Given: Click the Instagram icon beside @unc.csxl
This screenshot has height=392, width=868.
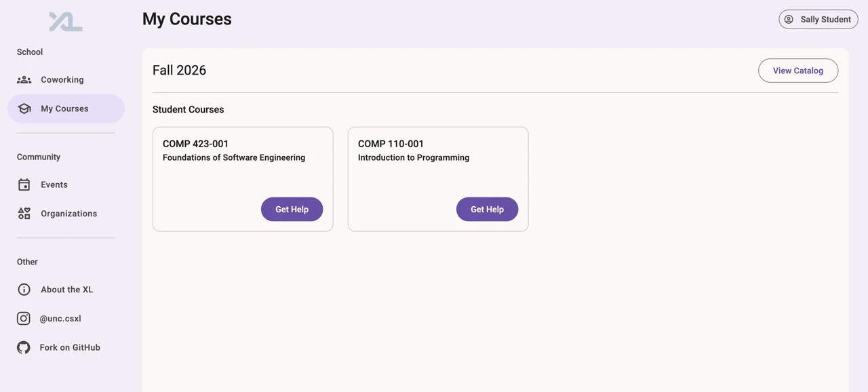Looking at the screenshot, I should pos(24,318).
